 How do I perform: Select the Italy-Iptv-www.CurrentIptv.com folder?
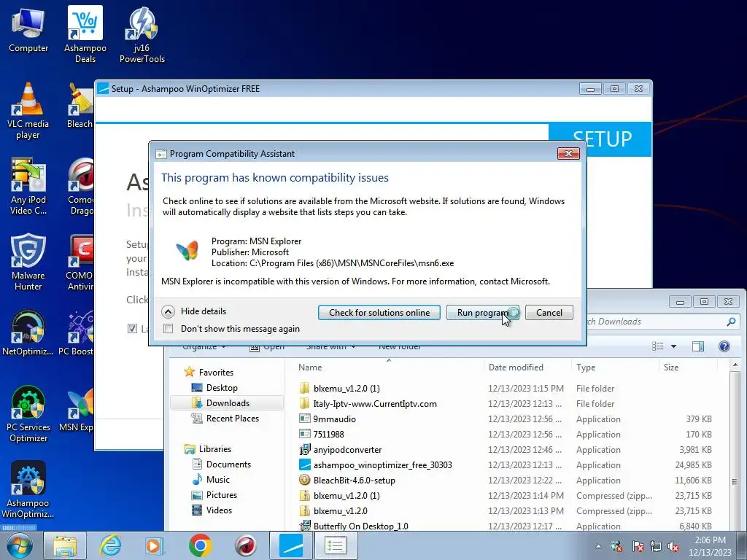click(x=374, y=404)
